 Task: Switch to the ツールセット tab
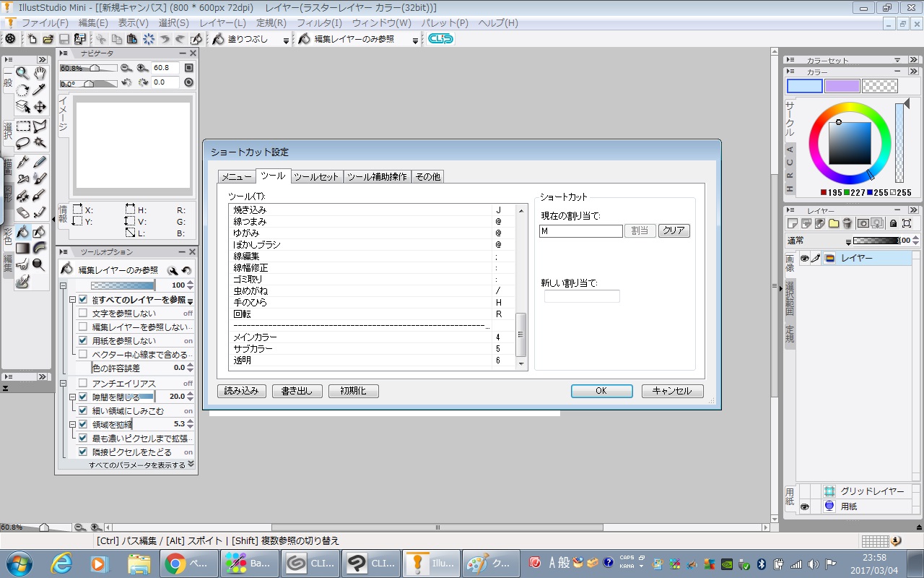[316, 176]
